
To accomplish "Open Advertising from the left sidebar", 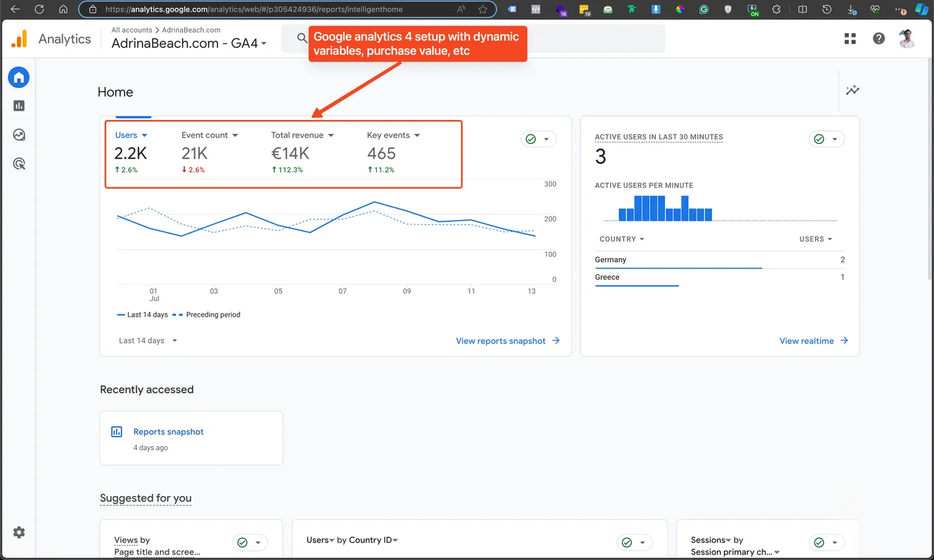I will 19,164.
